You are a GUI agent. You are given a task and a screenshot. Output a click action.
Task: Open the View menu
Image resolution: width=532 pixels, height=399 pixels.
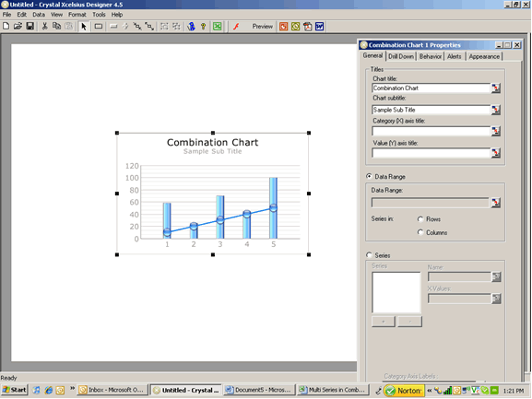click(56, 15)
